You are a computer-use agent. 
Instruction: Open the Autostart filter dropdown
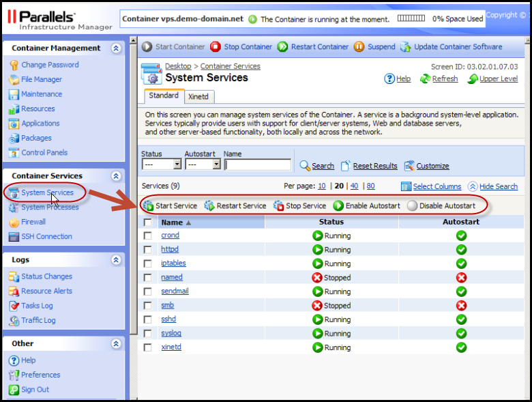(x=203, y=164)
